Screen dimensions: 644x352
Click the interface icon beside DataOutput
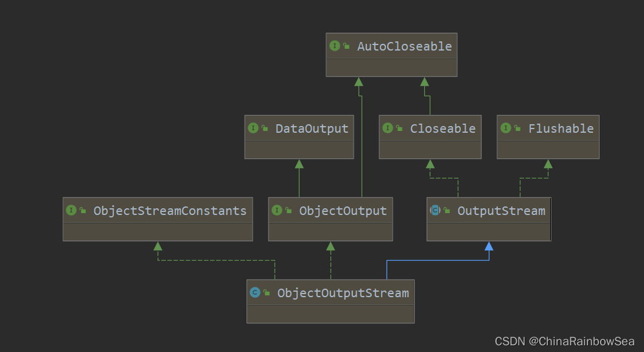coord(253,128)
